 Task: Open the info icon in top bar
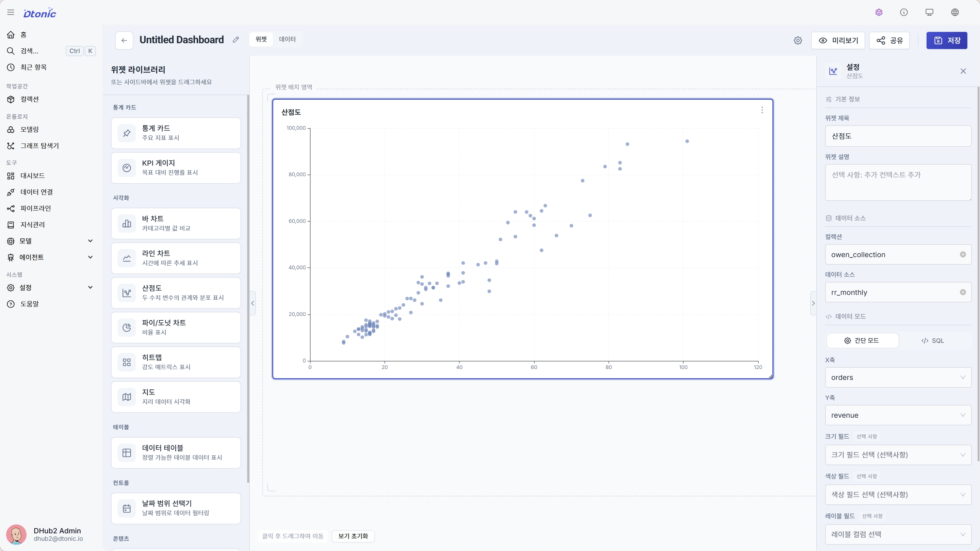(x=904, y=13)
